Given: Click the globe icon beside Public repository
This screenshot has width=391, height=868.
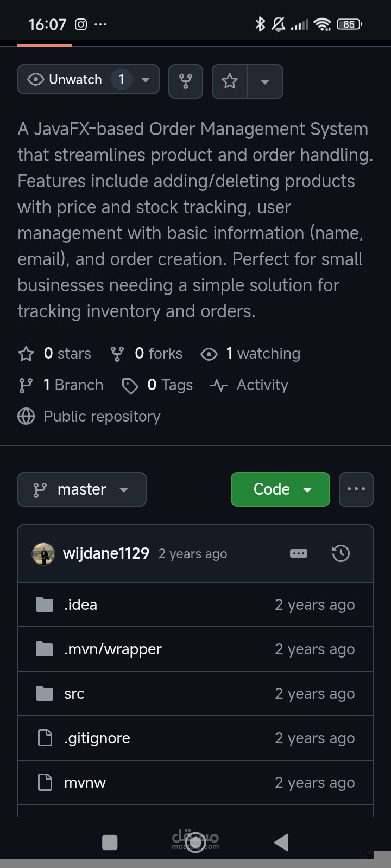Looking at the screenshot, I should (x=26, y=416).
